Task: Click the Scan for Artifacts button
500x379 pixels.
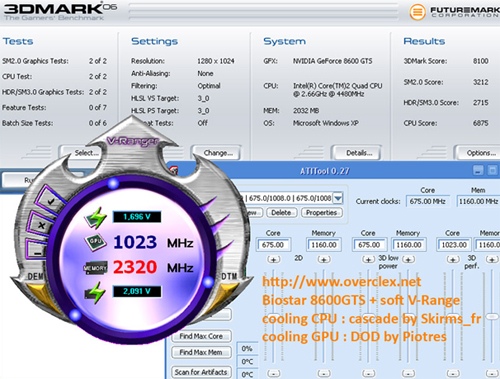Action: tap(201, 372)
